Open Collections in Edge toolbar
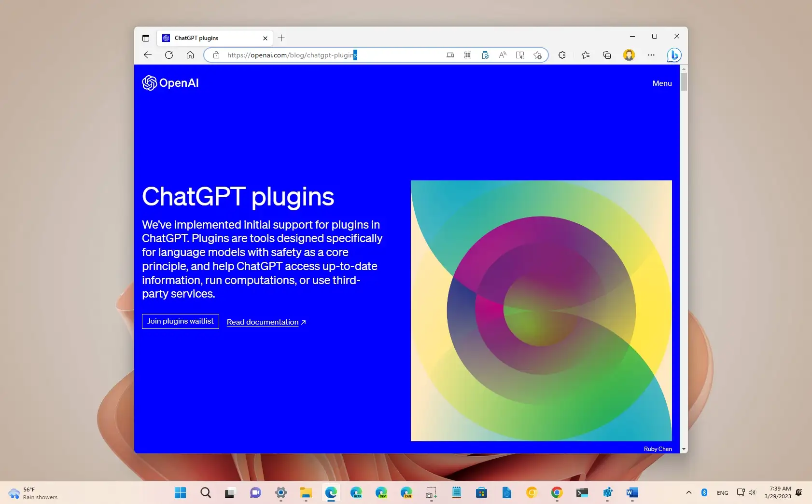The height and width of the screenshot is (504, 812). point(607,55)
